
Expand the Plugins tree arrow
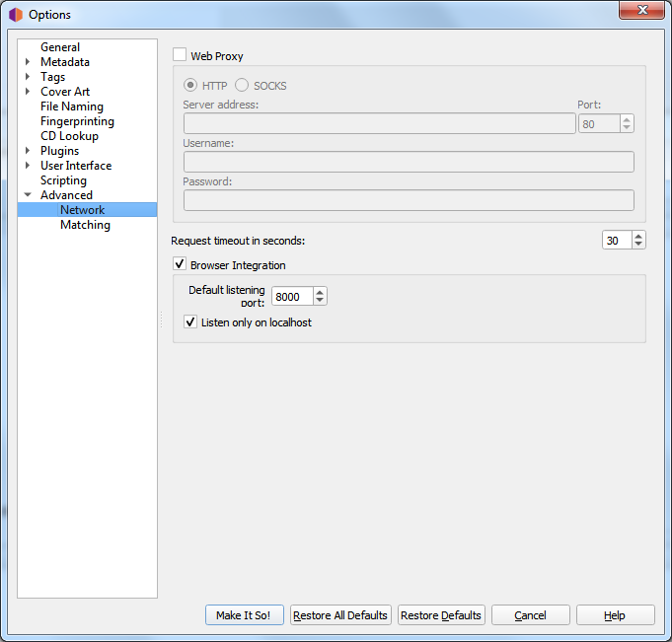pos(28,151)
